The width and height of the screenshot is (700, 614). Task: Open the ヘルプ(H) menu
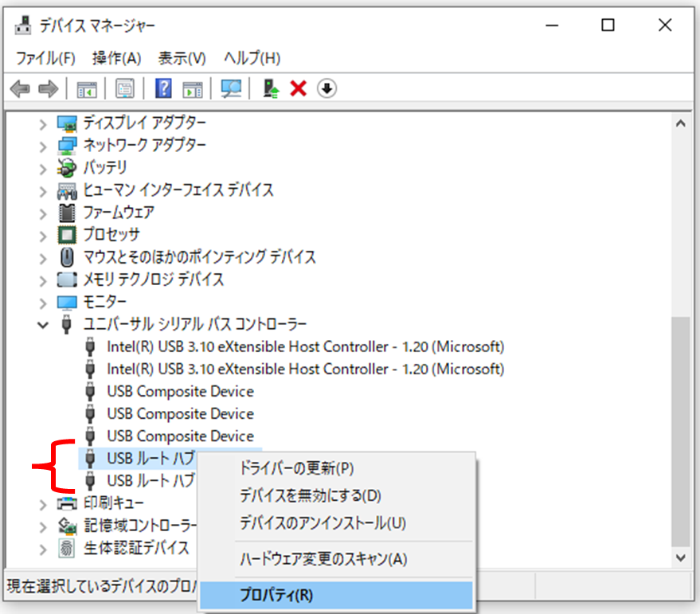point(252,58)
